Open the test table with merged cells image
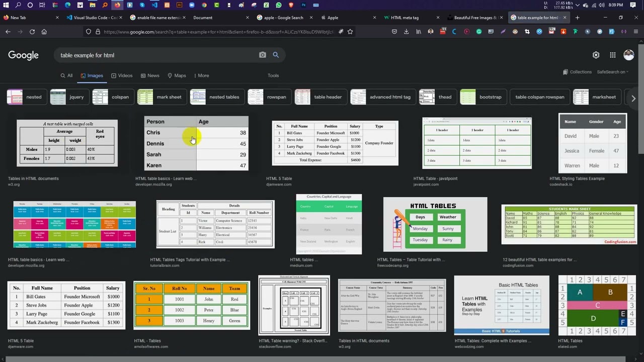Screen dimensions: 644x362 pos(67,143)
